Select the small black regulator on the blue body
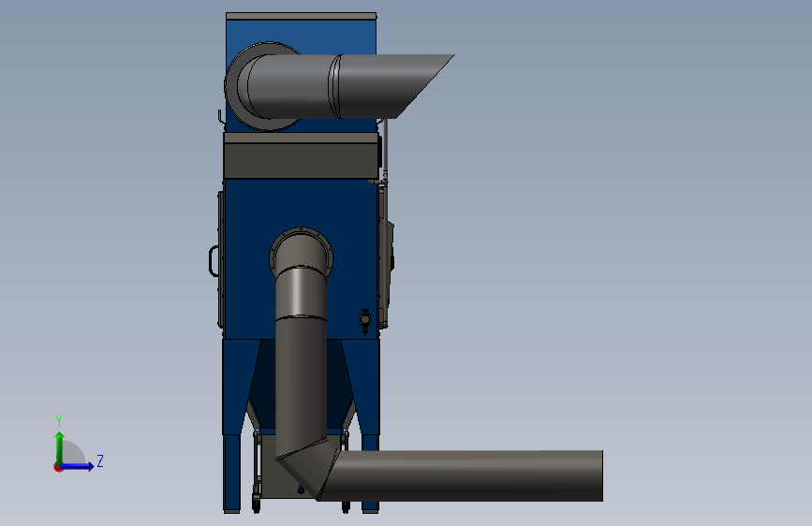The image size is (812, 526). (365, 321)
